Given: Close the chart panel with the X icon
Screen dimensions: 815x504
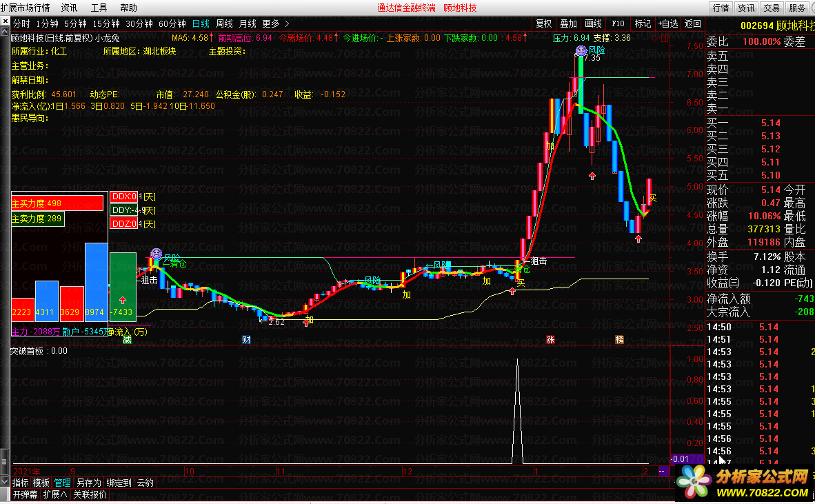Looking at the screenshot, I should (5, 21).
